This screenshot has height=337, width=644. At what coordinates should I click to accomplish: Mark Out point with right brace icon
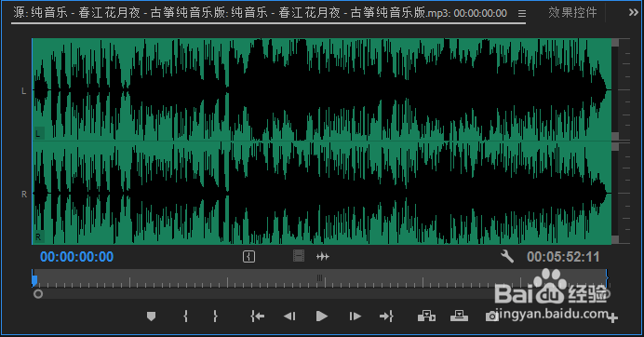[215, 316]
